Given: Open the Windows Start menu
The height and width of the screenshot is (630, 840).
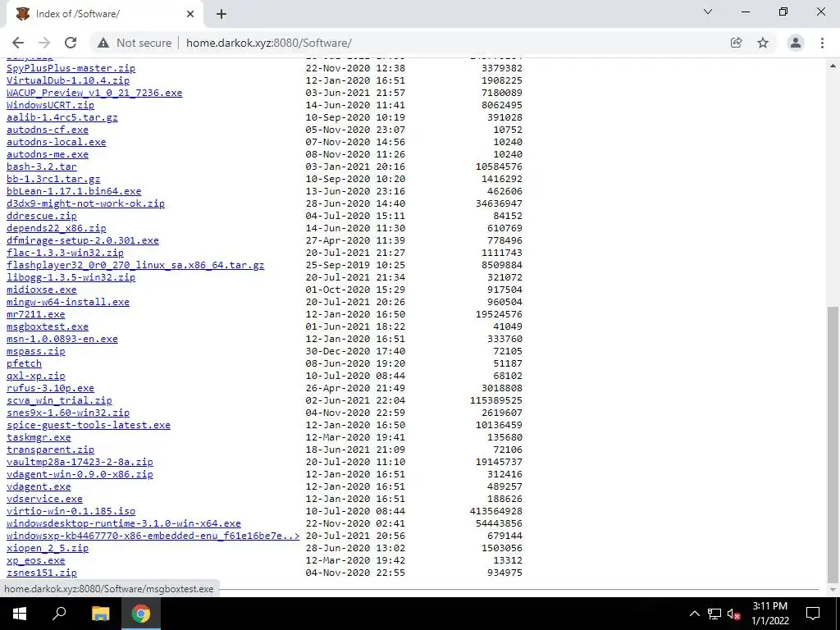Looking at the screenshot, I should point(20,614).
